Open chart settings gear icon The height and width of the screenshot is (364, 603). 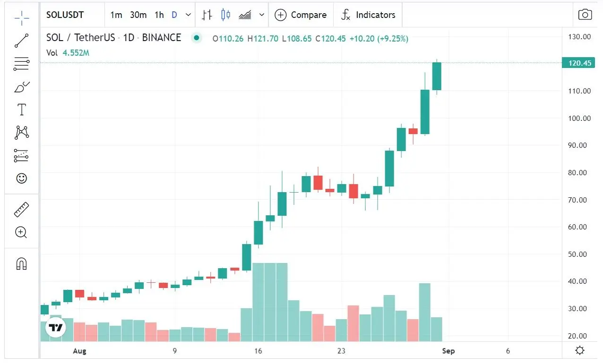point(580,351)
